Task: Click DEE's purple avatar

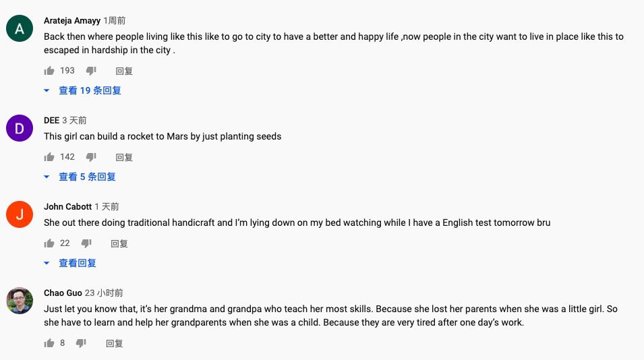Action: tap(20, 128)
